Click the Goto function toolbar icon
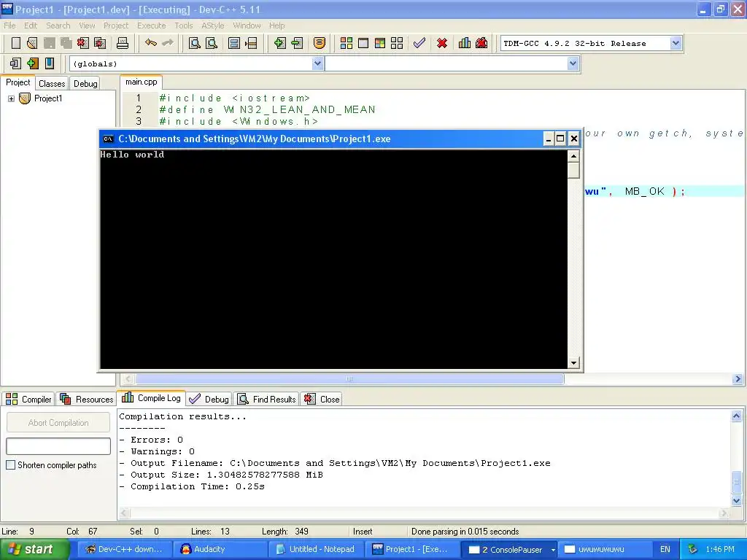This screenshot has width=747, height=560. pyautogui.click(x=234, y=43)
